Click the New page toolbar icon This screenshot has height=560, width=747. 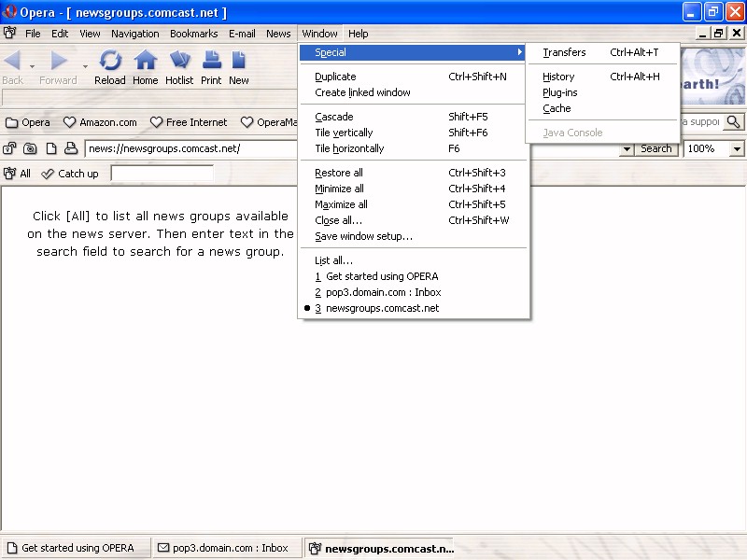[239, 62]
